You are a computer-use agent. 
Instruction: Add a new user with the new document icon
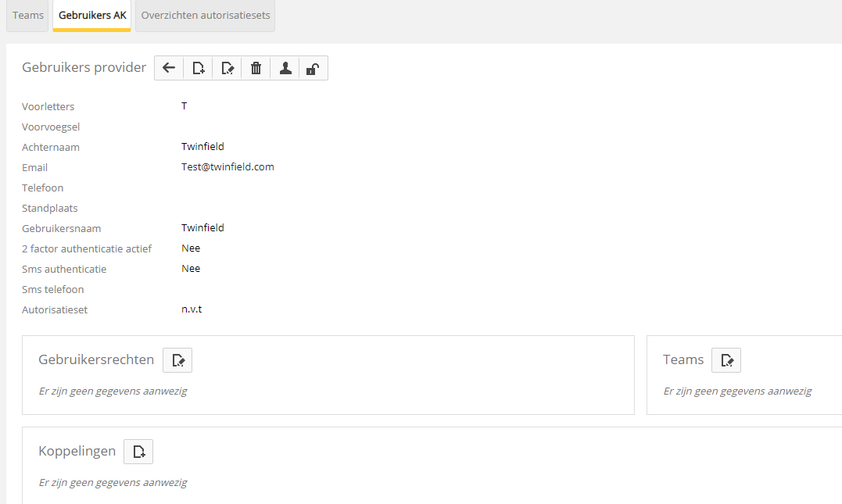tap(199, 68)
